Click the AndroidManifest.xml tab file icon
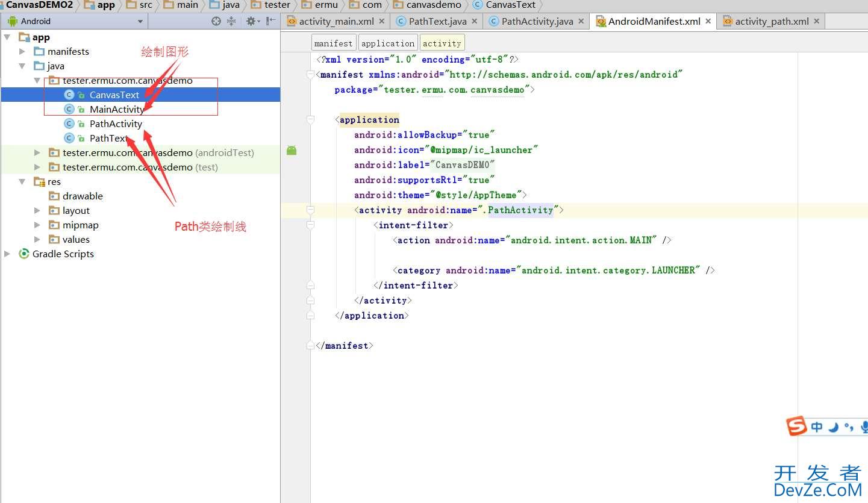 click(601, 21)
